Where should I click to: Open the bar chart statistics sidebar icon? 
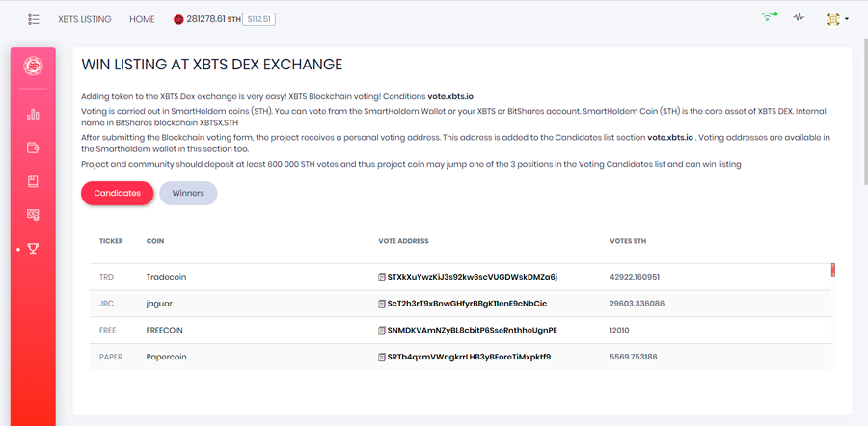[x=33, y=115]
